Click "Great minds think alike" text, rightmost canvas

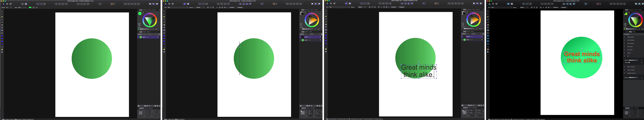coord(582,57)
